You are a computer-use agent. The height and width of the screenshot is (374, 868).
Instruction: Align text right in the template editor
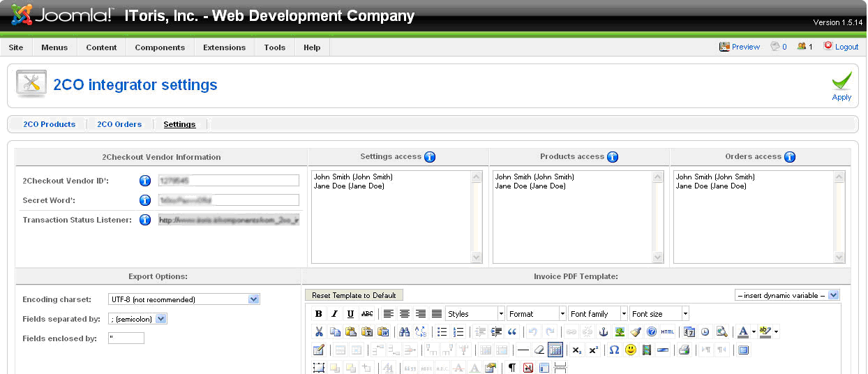coord(421,314)
